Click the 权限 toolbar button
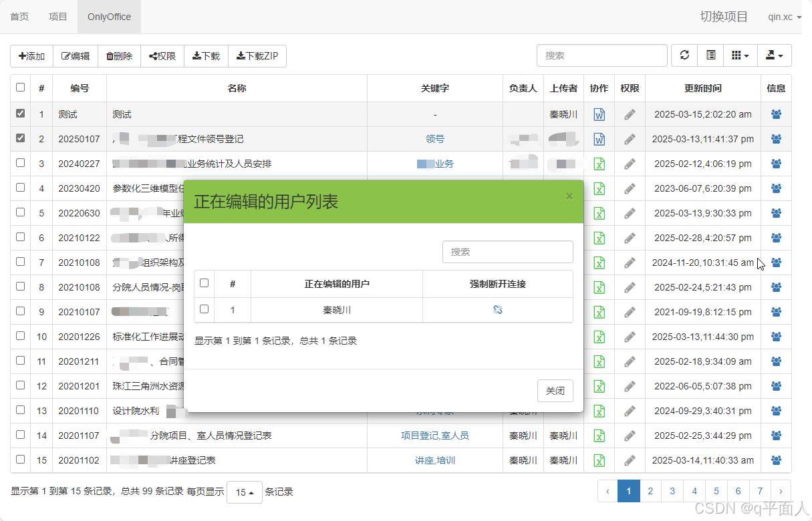Viewport: 812px width, 521px height. pos(162,56)
